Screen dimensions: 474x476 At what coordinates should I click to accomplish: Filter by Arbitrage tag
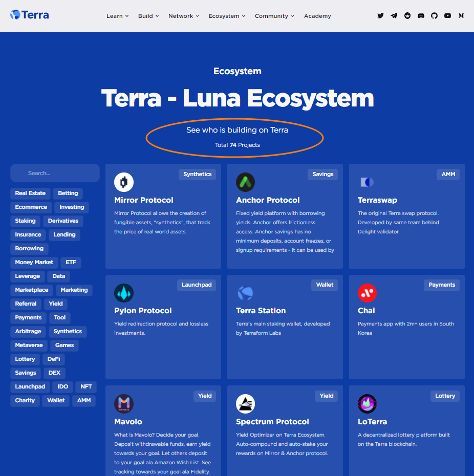[28, 332]
